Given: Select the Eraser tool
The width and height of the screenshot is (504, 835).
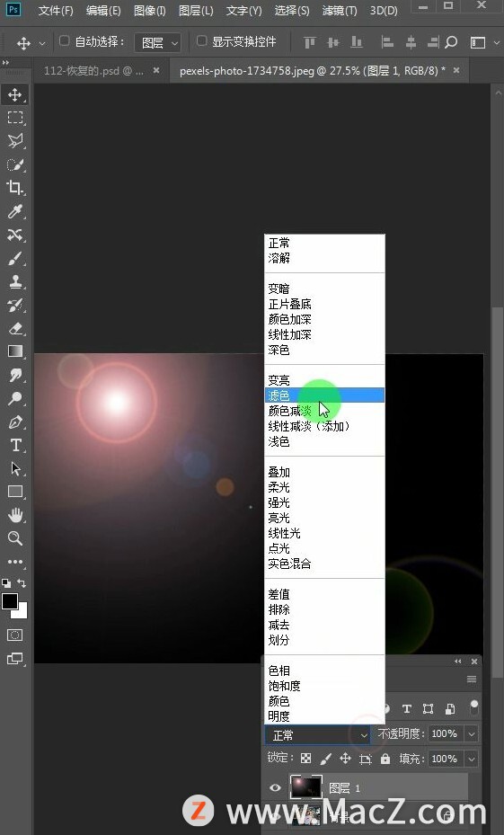Looking at the screenshot, I should [15, 329].
